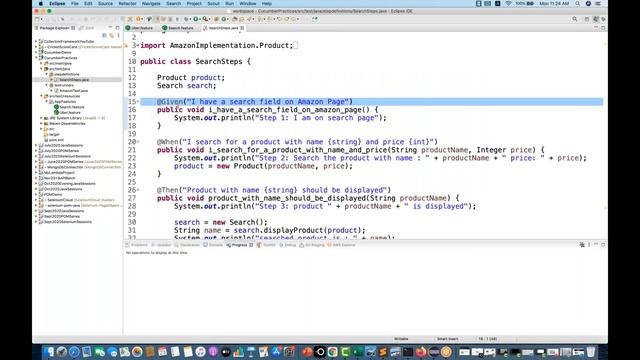
Task: Open the Git Staging view tab
Action: pos(312,245)
